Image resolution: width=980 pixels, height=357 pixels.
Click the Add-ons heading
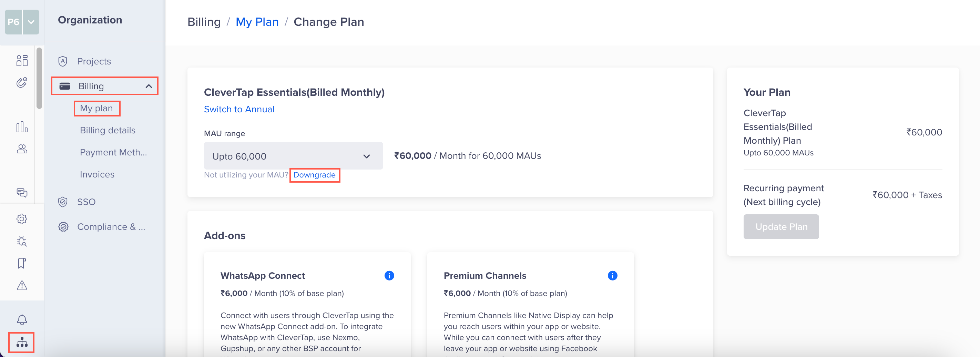point(224,236)
